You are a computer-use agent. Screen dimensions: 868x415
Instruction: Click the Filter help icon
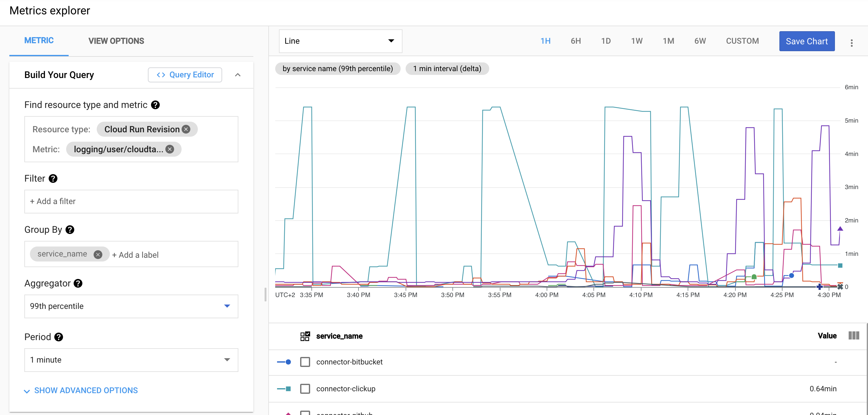point(53,178)
